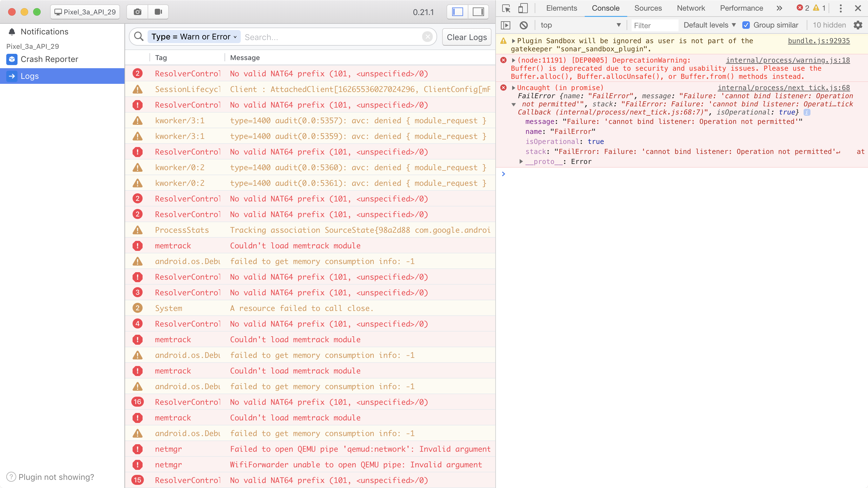Toggle the device toolbar icon

pyautogui.click(x=522, y=8)
